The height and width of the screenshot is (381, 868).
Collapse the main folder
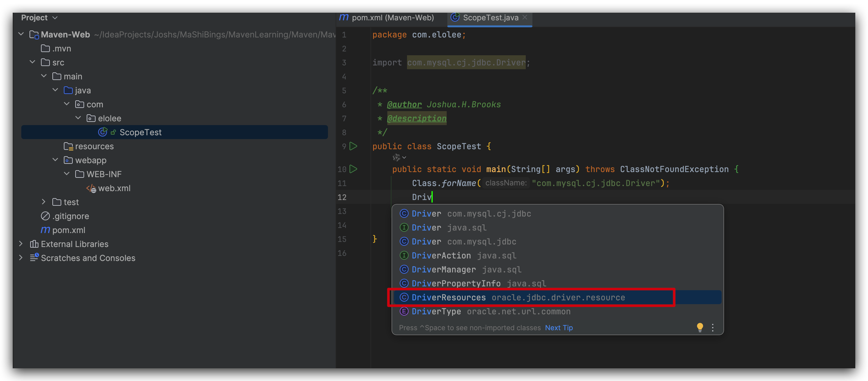coord(44,76)
